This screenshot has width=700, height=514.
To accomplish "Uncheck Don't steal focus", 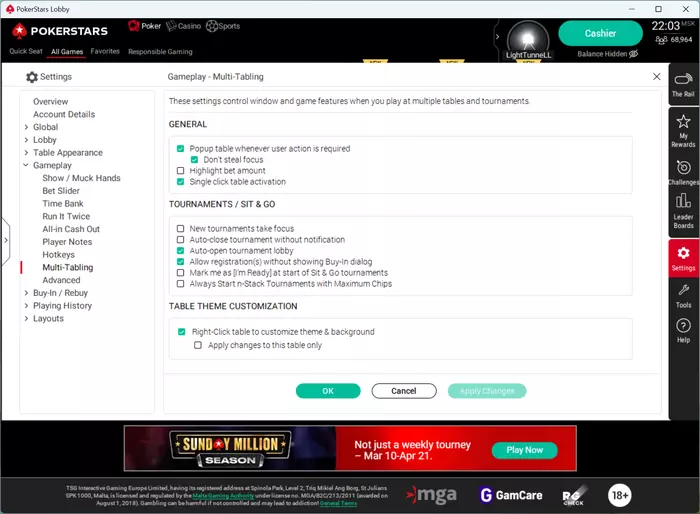I will [x=194, y=159].
